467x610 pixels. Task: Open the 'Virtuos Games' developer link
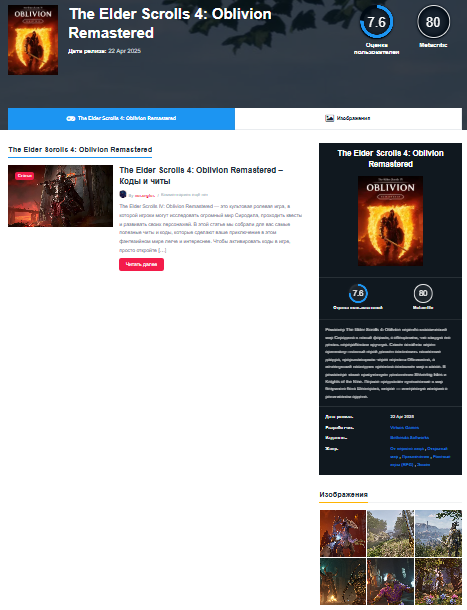click(x=404, y=428)
